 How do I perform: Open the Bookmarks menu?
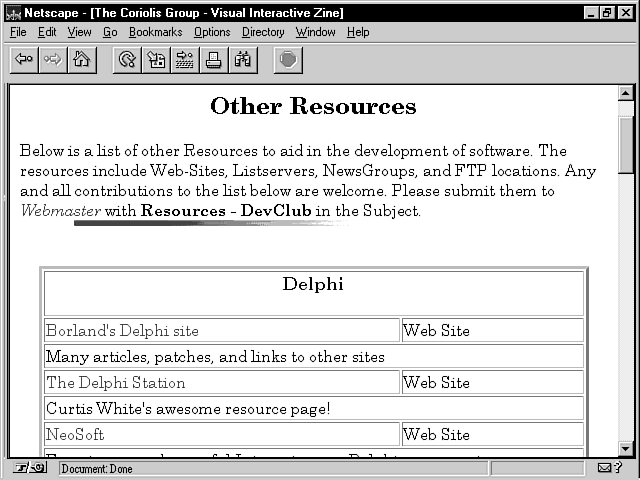(x=156, y=32)
